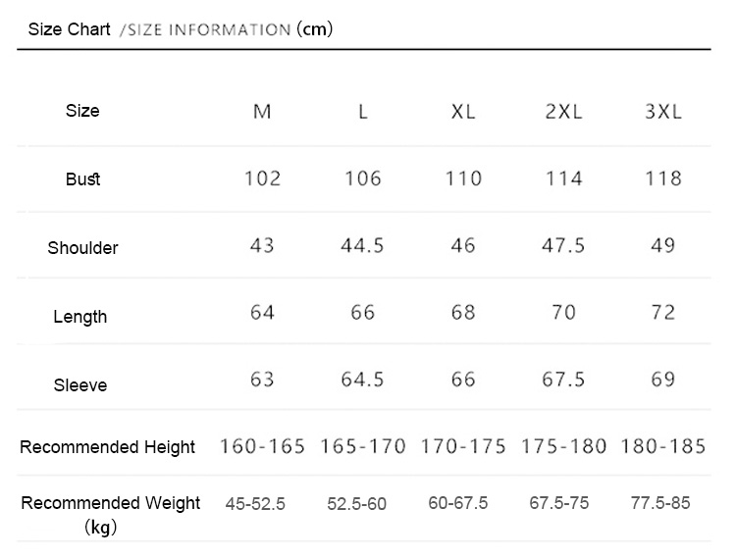
Task: Select the XL size column header
Action: point(463,112)
